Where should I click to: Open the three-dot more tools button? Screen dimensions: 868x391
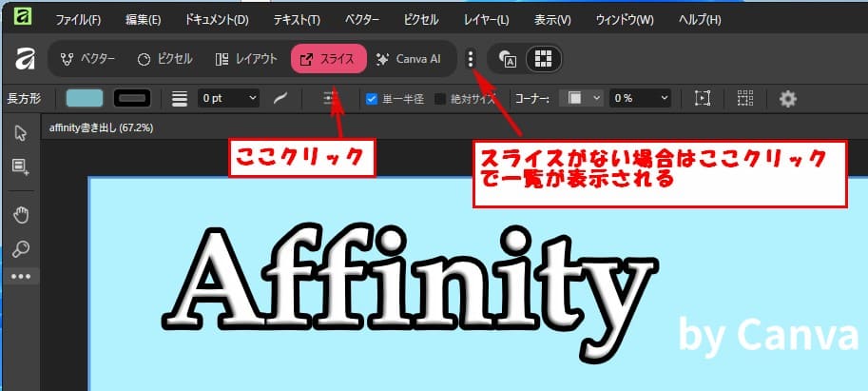[x=19, y=277]
